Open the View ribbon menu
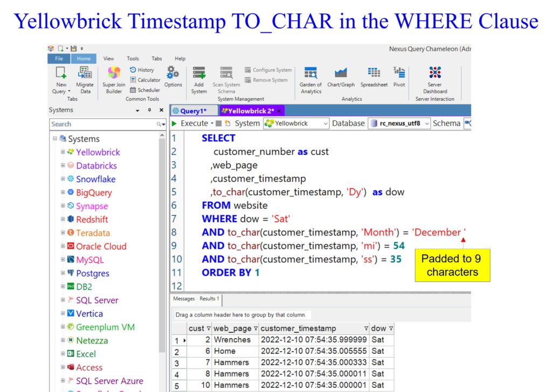Image resolution: width=552 pixels, height=392 pixels. [x=108, y=58]
